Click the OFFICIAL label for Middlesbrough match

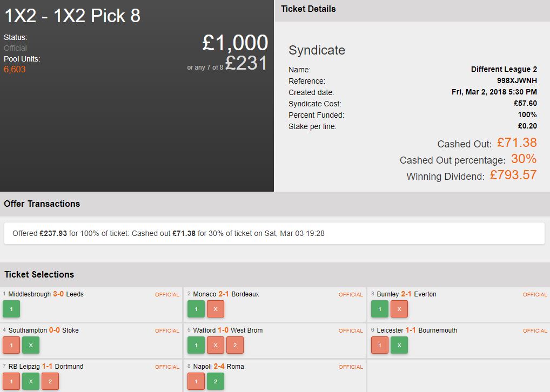[167, 295]
